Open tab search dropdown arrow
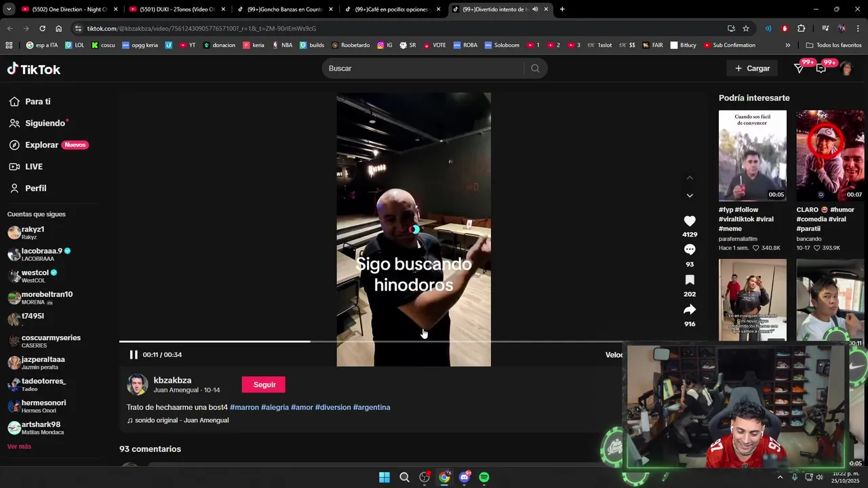This screenshot has width=868, height=488. click(9, 9)
